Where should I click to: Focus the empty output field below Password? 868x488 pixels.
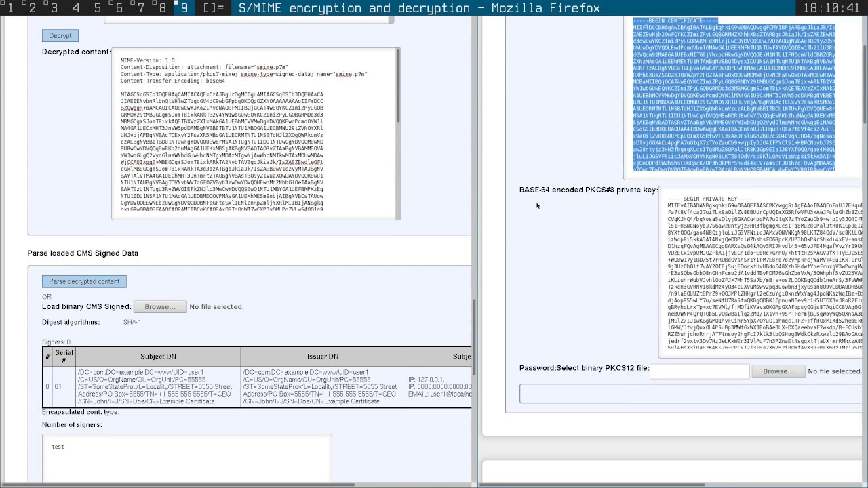tap(690, 393)
